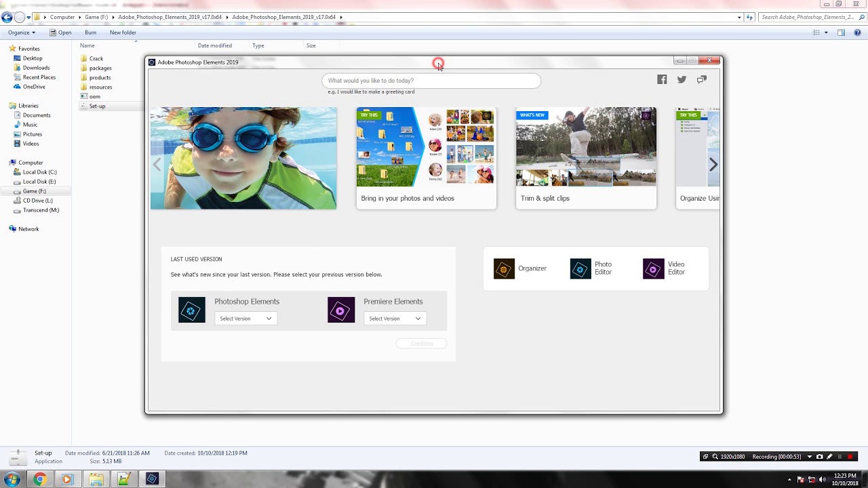Open Google Chrome from the taskbar
Image resolution: width=868 pixels, height=488 pixels.
point(40,479)
